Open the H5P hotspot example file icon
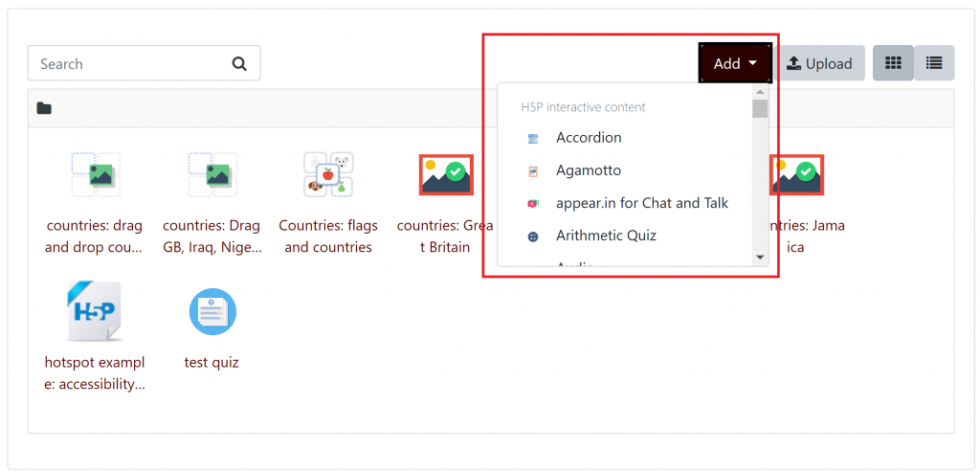Viewport: 980px width, 473px height. [94, 311]
